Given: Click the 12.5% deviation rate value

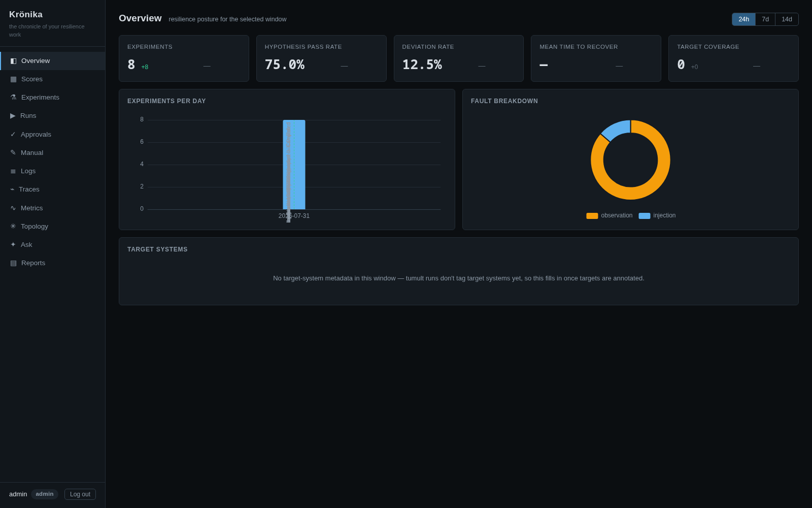Looking at the screenshot, I should [x=422, y=65].
